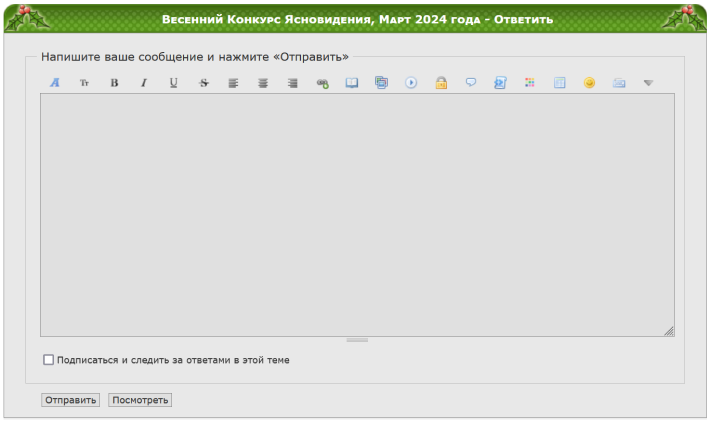
Task: Insert a hyperlink with chain icon
Action: (322, 83)
